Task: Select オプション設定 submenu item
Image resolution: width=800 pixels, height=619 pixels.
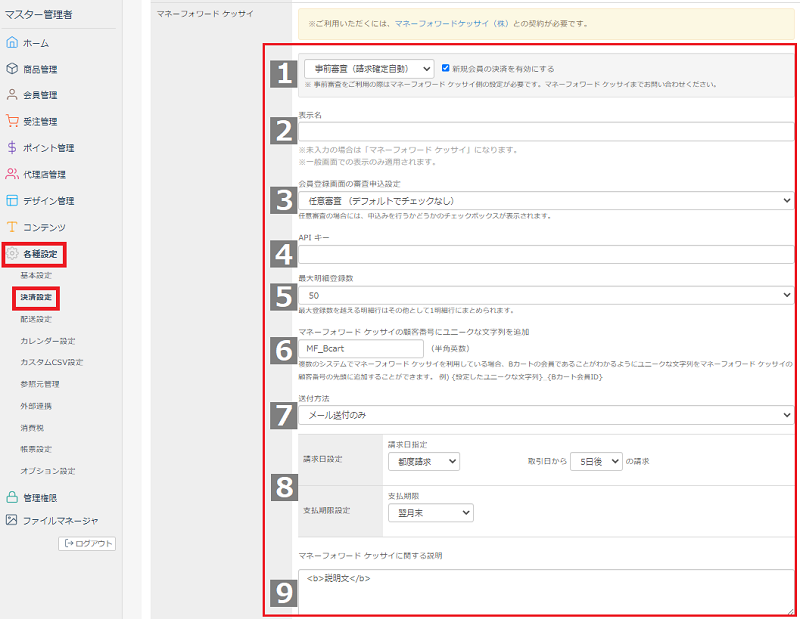Action: [47, 471]
